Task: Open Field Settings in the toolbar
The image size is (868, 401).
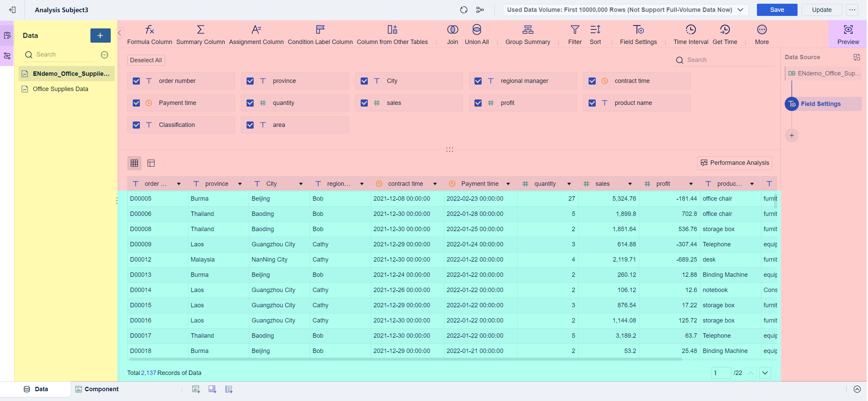Action: tap(638, 34)
